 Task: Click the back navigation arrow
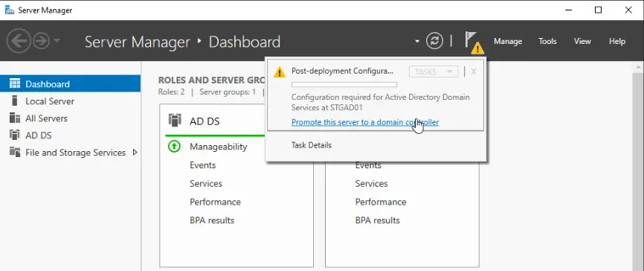19,41
